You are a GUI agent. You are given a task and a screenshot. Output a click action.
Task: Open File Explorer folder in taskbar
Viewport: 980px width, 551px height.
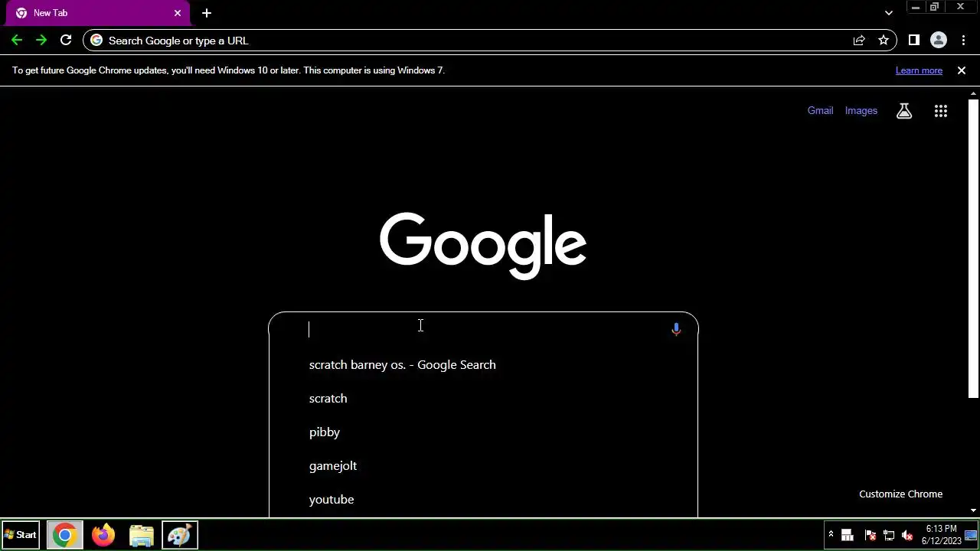pyautogui.click(x=142, y=535)
